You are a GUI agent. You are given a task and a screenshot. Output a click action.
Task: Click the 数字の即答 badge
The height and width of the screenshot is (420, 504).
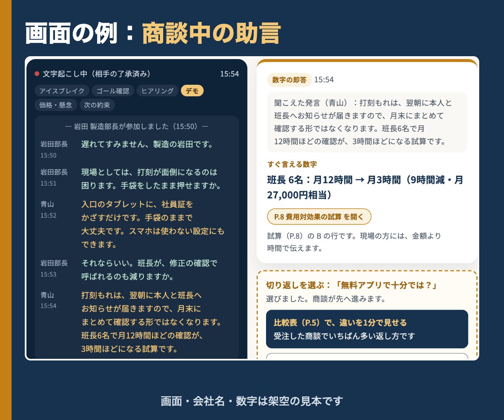click(289, 80)
